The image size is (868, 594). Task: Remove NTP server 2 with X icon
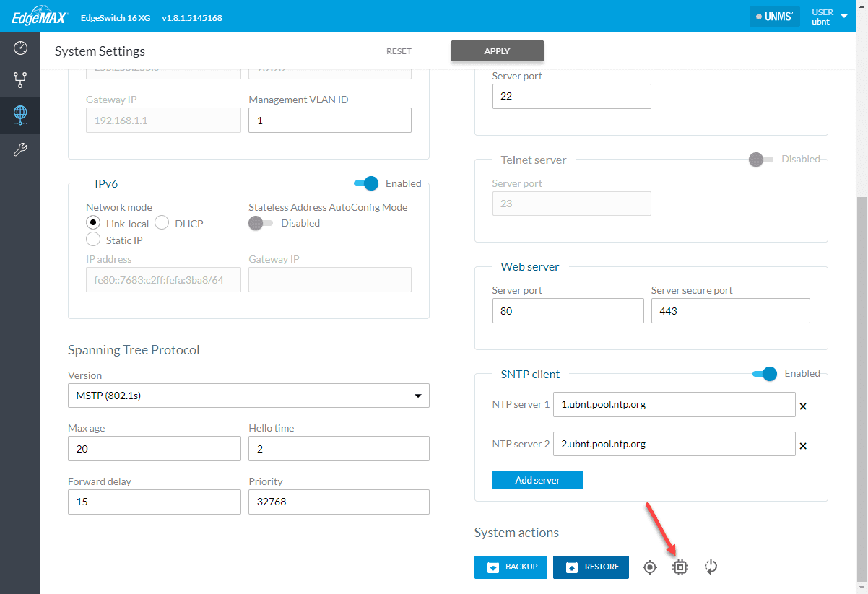point(803,446)
